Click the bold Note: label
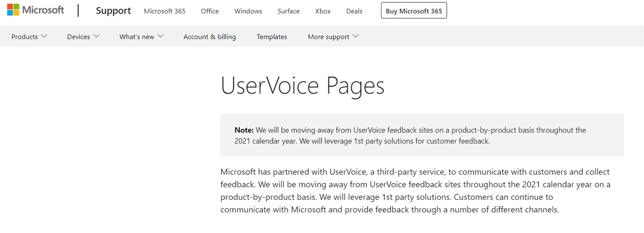644x233 pixels. [x=244, y=130]
